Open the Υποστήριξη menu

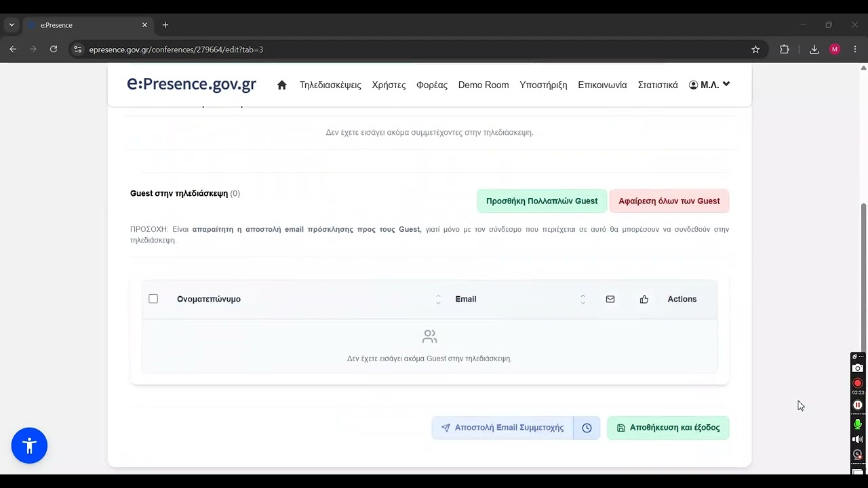[543, 85]
